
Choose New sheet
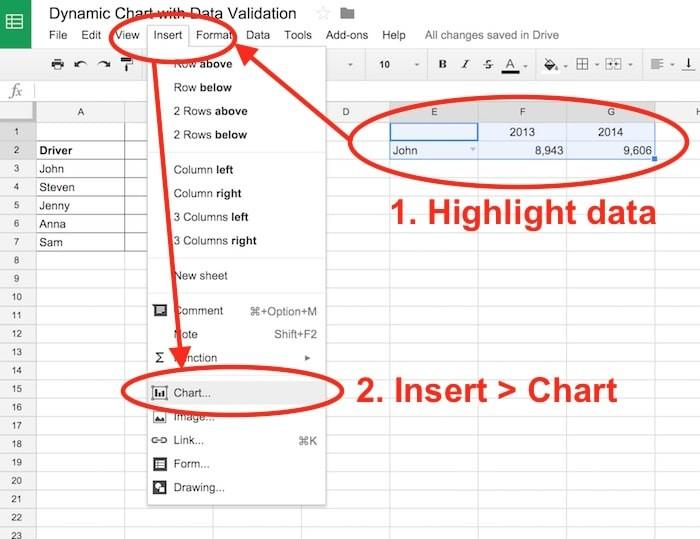coord(237,276)
